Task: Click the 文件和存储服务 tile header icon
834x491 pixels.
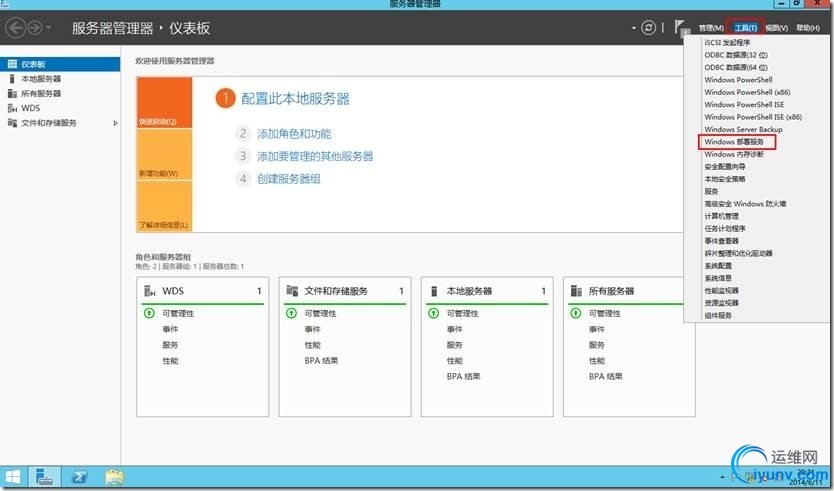Action: point(292,290)
